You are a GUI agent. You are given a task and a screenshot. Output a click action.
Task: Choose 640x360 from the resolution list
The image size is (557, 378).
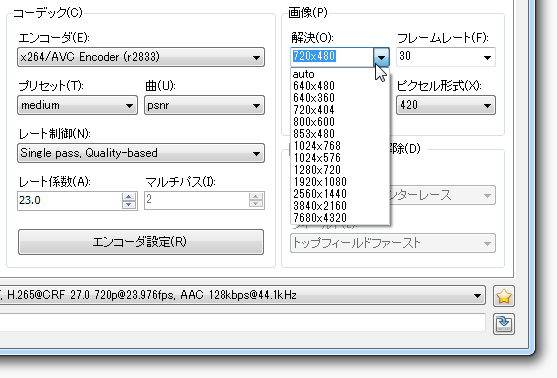pos(340,98)
